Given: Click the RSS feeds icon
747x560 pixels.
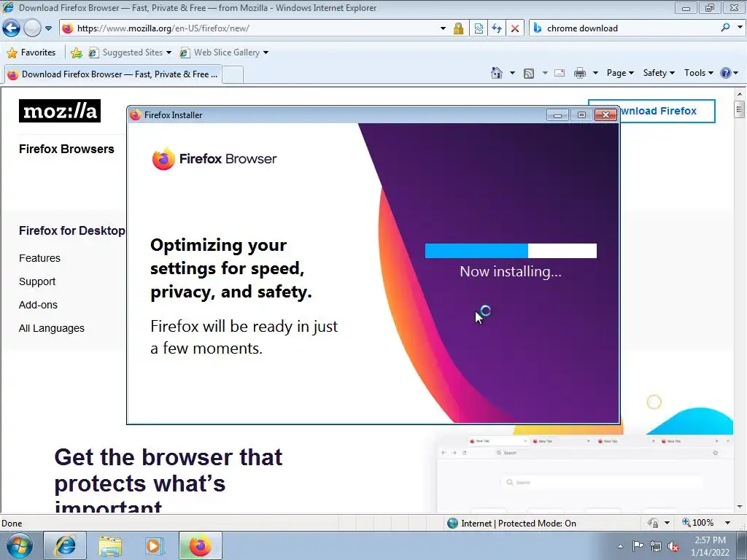Looking at the screenshot, I should pyautogui.click(x=529, y=74).
